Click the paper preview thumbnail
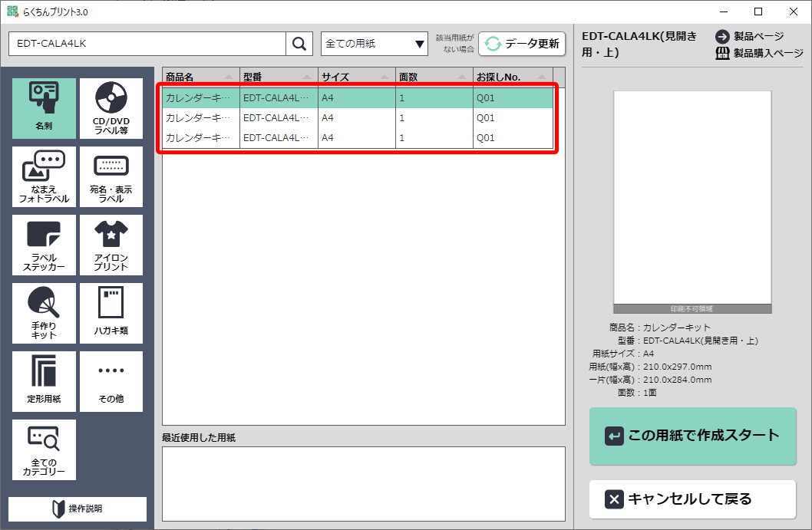The width and height of the screenshot is (812, 530). [692, 202]
